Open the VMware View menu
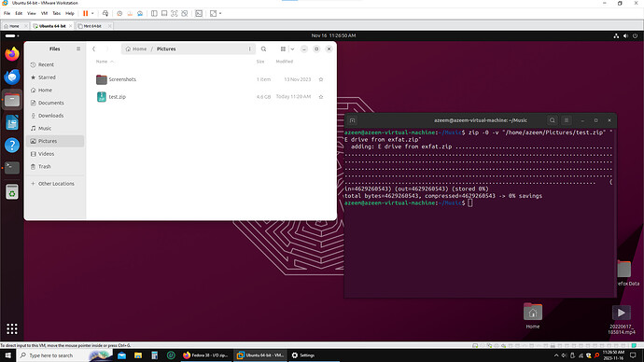The image size is (644, 362). (x=31, y=13)
